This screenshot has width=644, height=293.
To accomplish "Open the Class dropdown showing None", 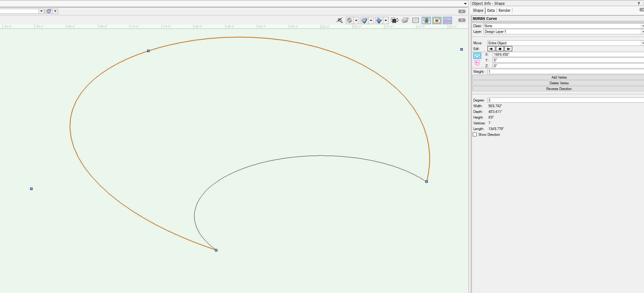I will pos(563,26).
